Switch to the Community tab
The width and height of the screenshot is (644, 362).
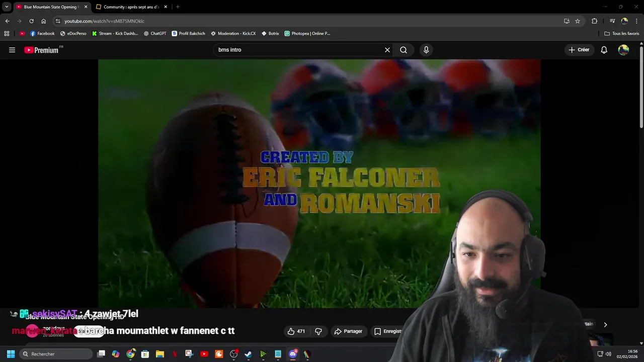point(131,7)
